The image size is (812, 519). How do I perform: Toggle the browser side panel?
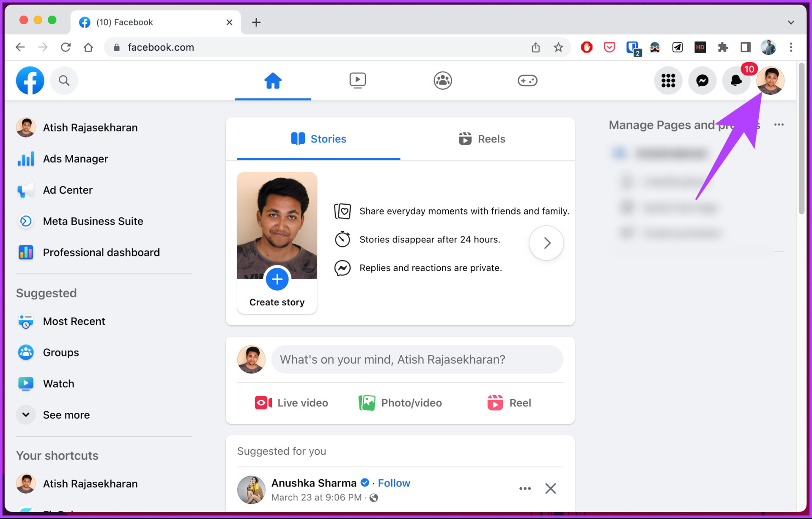point(745,47)
